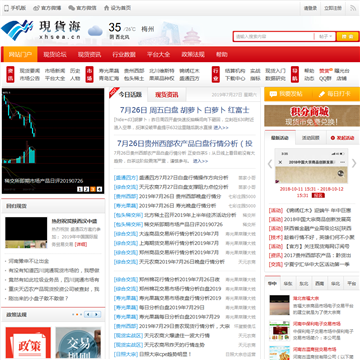Image resolution: width=360 pixels, height=360 pixels.
Task: Click the 每日打卡 pencil button
Action: 335,94
